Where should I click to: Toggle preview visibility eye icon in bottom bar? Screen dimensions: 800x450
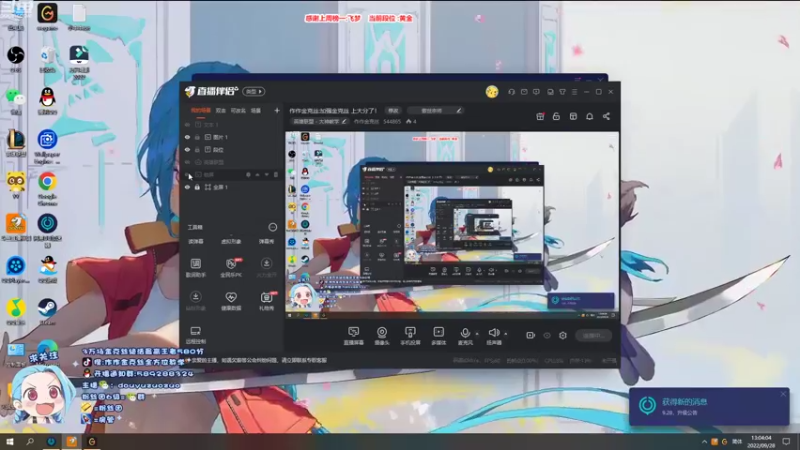coord(546,335)
